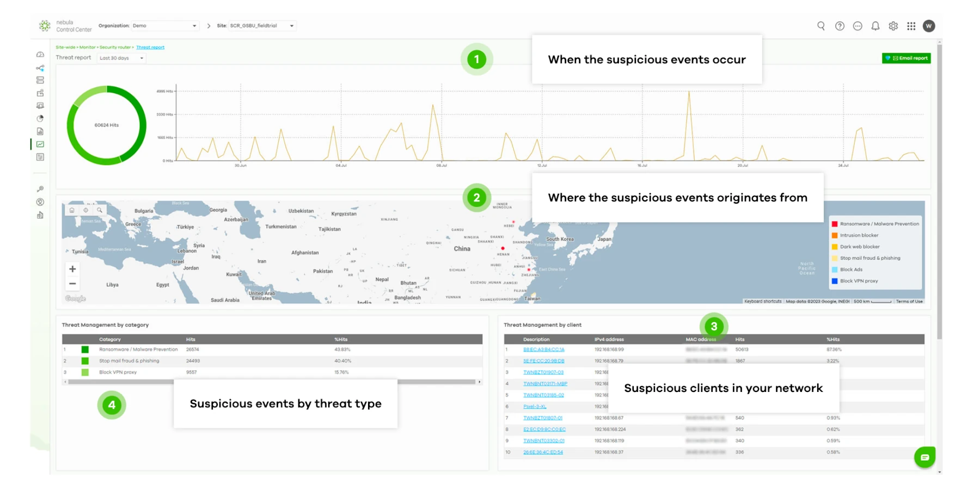This screenshot has height=491, width=980.
Task: Click the Threat report breadcrumb link
Action: [x=150, y=47]
